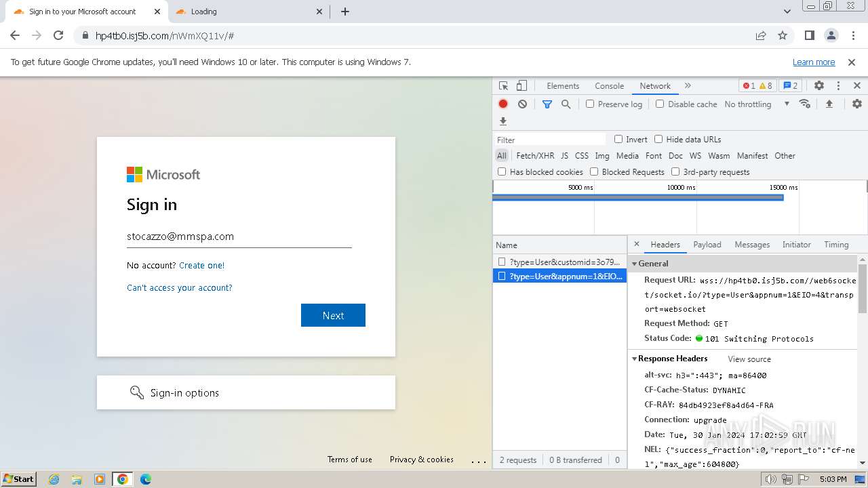This screenshot has height=488, width=868.
Task: Open Chrome three-dot menu
Action: coord(852,35)
